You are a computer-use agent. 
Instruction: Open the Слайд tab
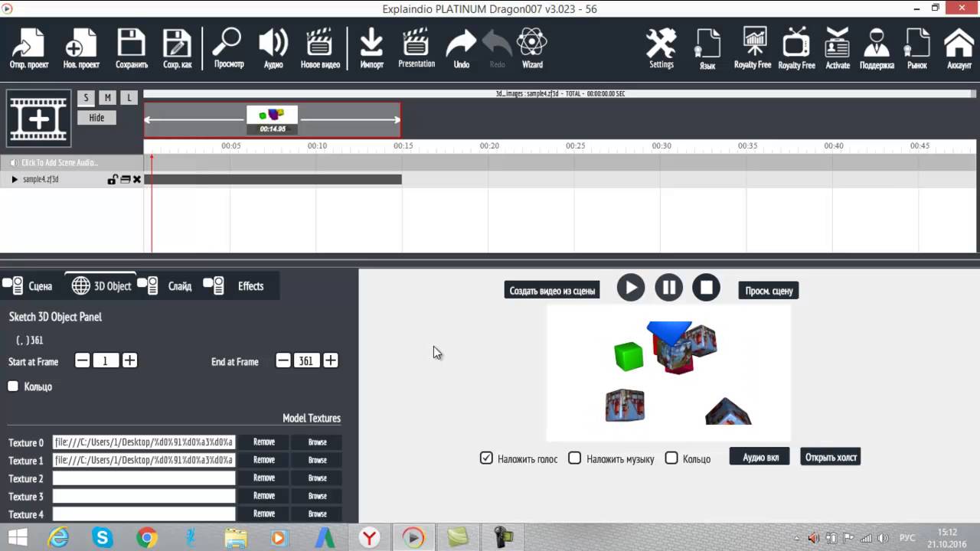pos(166,286)
